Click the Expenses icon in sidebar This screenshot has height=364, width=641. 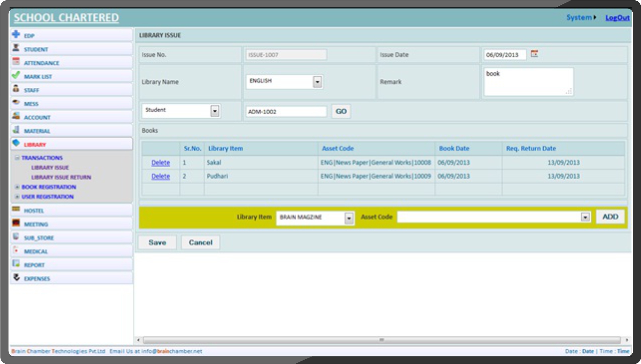click(x=16, y=277)
